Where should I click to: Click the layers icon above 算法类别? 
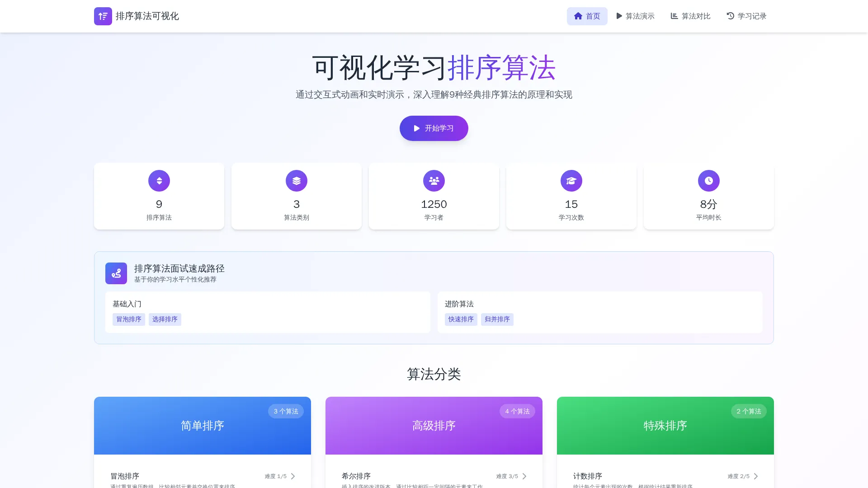pos(296,180)
